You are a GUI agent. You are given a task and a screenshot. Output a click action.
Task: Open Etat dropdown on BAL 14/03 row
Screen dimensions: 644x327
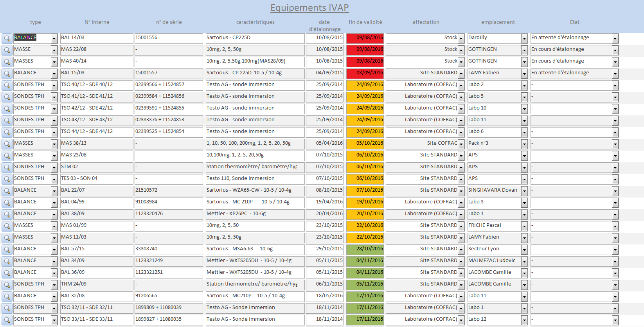[x=615, y=38]
